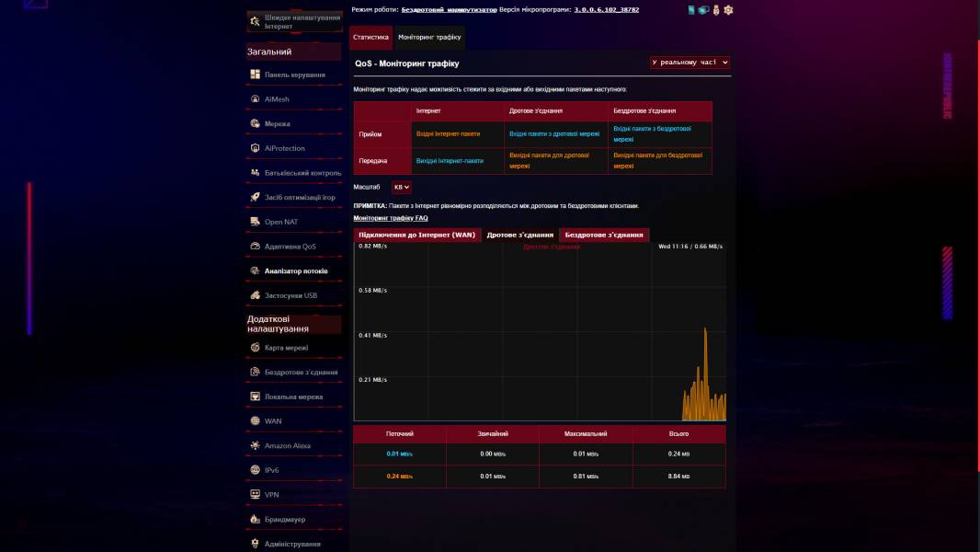The height and width of the screenshot is (552, 980).
Task: Open Батьківський контроль settings
Action: coord(299,172)
